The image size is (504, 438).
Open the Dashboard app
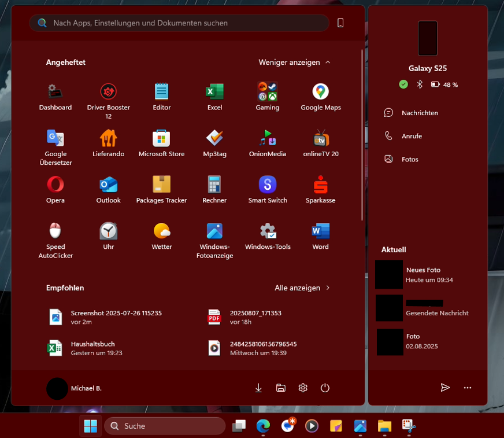(55, 97)
